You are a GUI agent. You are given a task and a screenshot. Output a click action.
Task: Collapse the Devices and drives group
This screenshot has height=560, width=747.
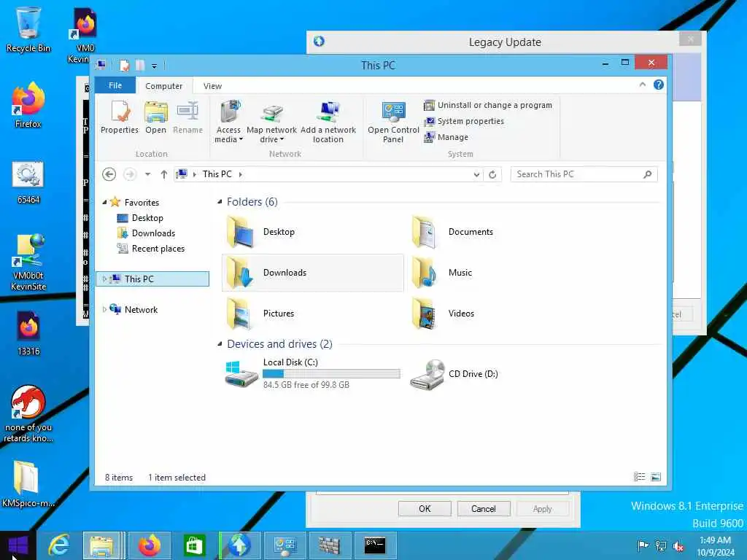click(x=220, y=344)
